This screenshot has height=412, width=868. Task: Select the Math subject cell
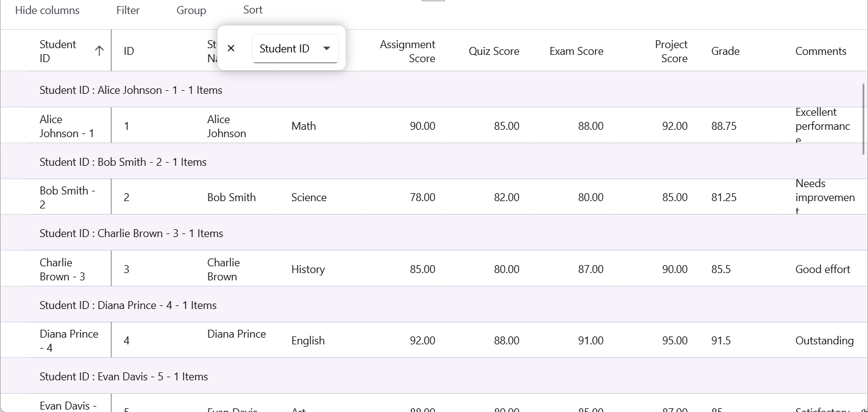pos(304,126)
